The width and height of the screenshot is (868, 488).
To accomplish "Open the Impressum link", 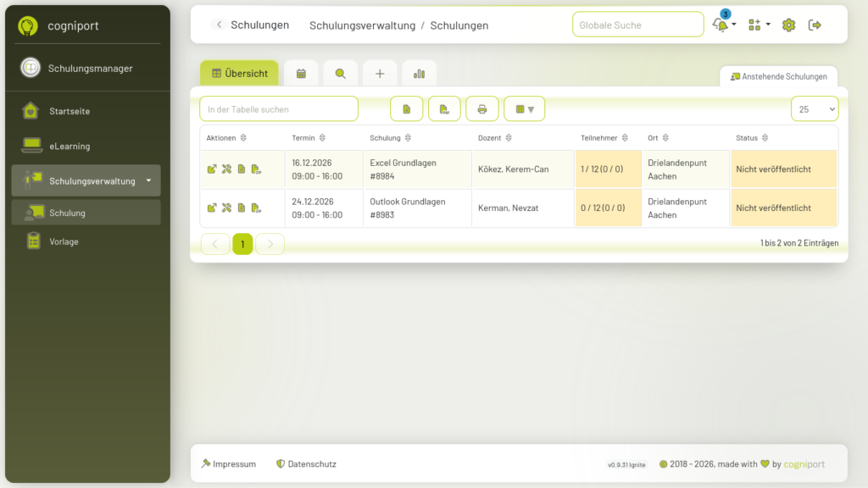I will (229, 463).
